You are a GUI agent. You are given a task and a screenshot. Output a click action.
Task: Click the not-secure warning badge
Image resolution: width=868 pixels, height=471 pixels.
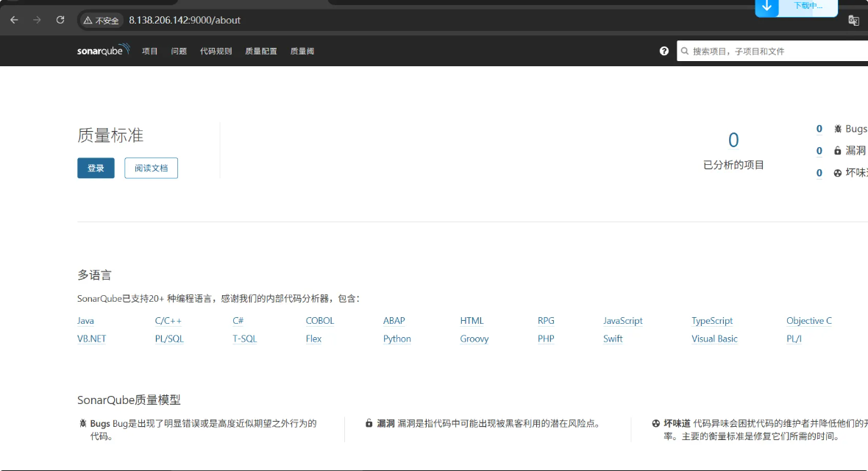pyautogui.click(x=102, y=21)
